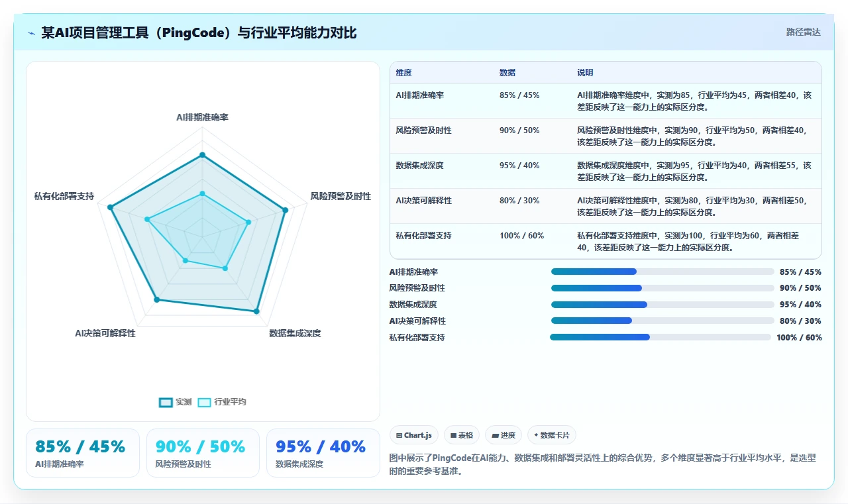Click the 90% / 50% value beside the progress bar
This screenshot has height=504, width=848.
[800, 288]
